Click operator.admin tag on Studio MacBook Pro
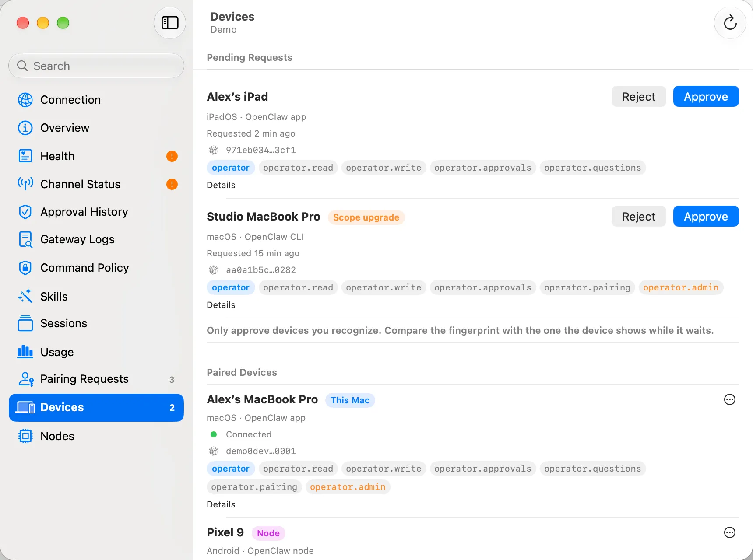 click(x=681, y=287)
